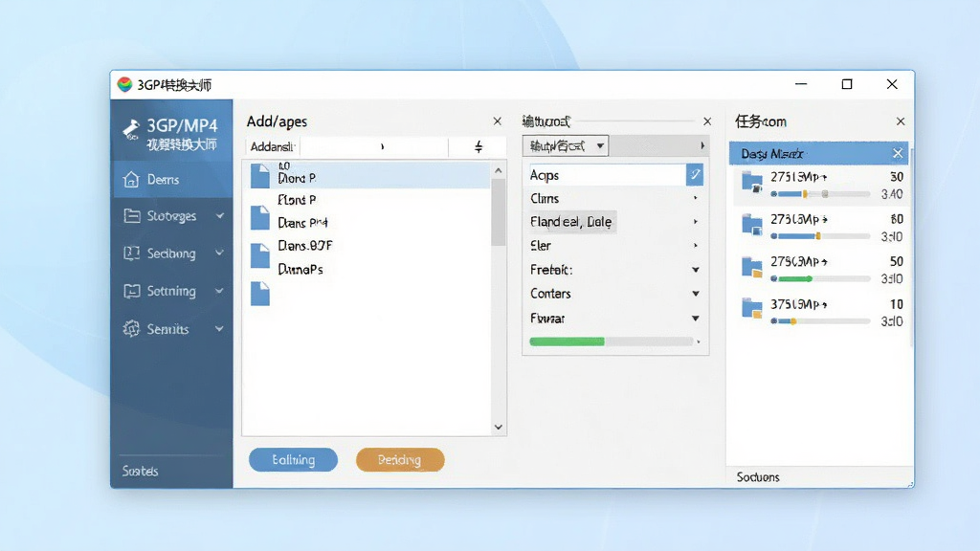Click the file list scrollbar thumb
Viewport: 980px width, 551px height.
(x=498, y=212)
